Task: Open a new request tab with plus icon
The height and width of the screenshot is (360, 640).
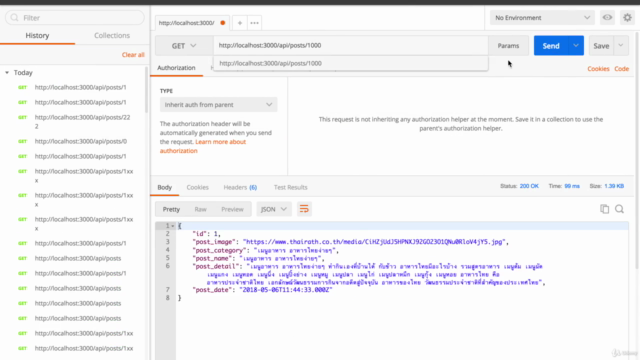Action: point(240,23)
